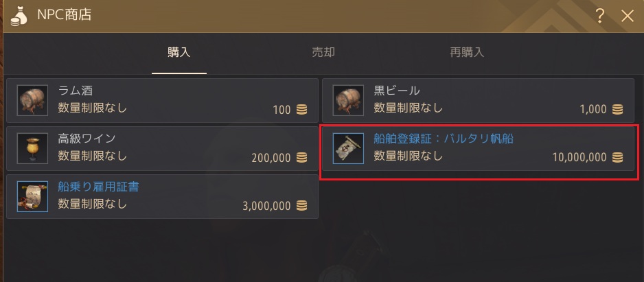Click coin icon beside 3,000,000 price
Image resolution: width=644 pixels, height=282 pixels.
(302, 205)
